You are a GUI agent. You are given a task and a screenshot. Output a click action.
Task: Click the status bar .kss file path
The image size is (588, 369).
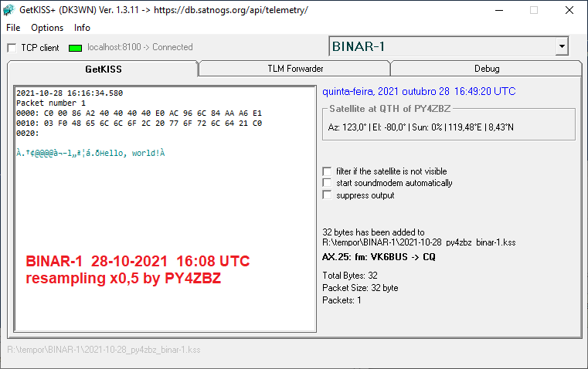click(x=104, y=350)
